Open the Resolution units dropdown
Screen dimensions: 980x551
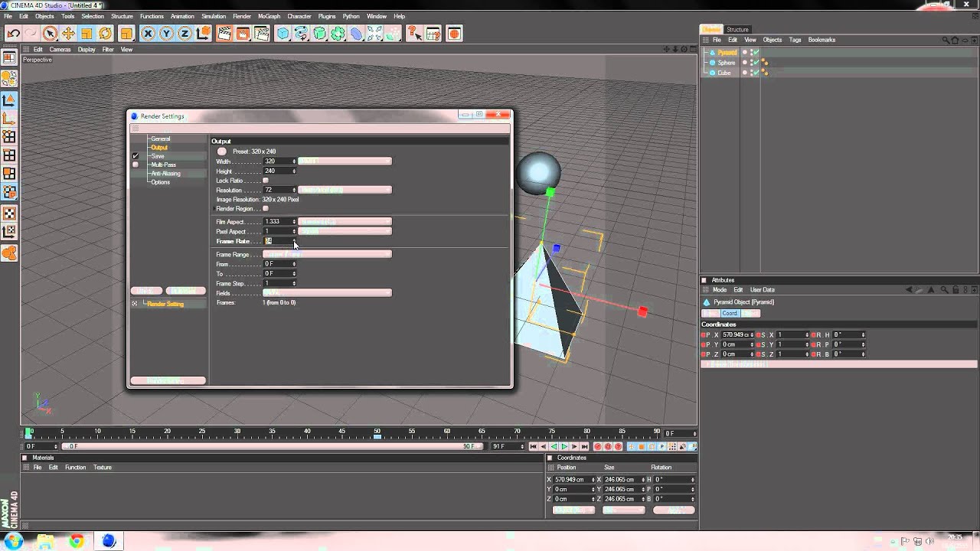point(345,190)
